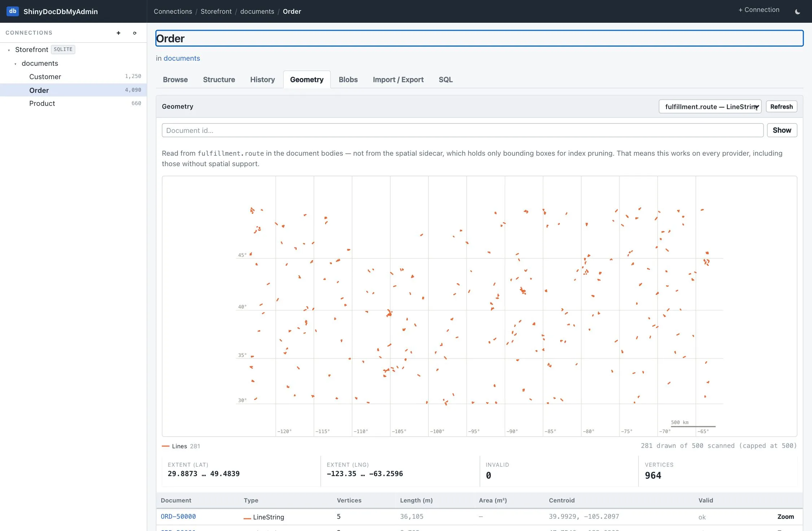Zoom to ORD-50000 geometry
The image size is (812, 531).
tap(785, 517)
